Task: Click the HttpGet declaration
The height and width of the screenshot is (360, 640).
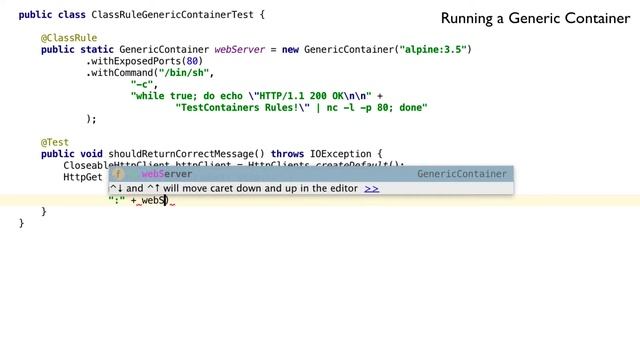Action: pos(83,177)
